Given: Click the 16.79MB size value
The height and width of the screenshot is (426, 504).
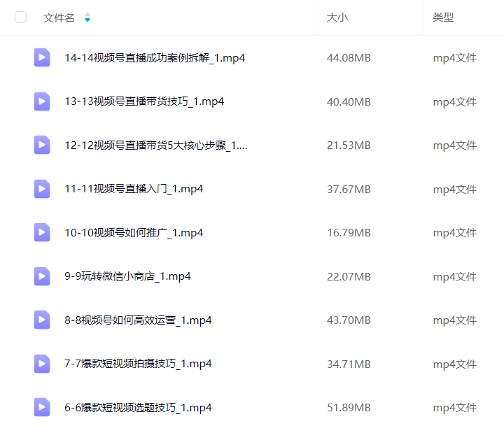Looking at the screenshot, I should [x=349, y=233].
